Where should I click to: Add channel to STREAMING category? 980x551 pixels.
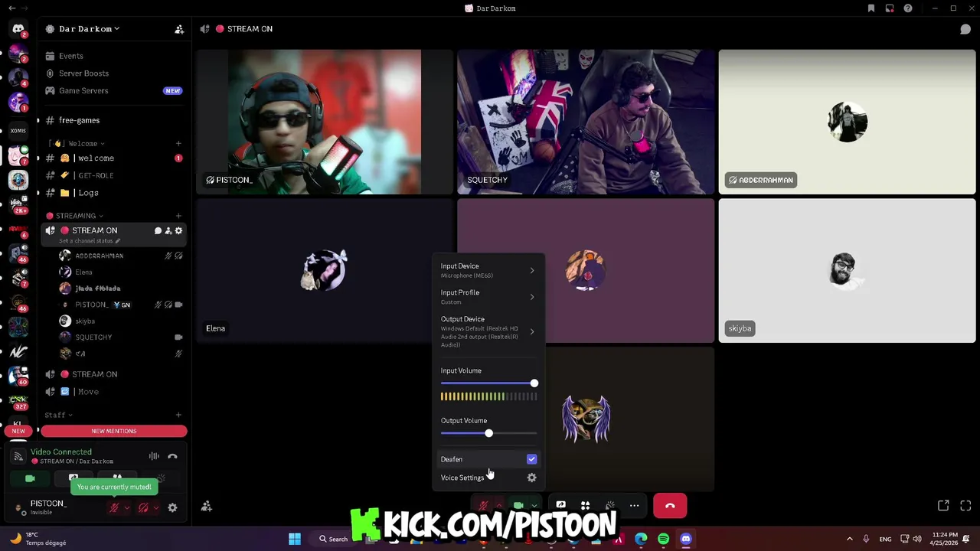tap(178, 216)
